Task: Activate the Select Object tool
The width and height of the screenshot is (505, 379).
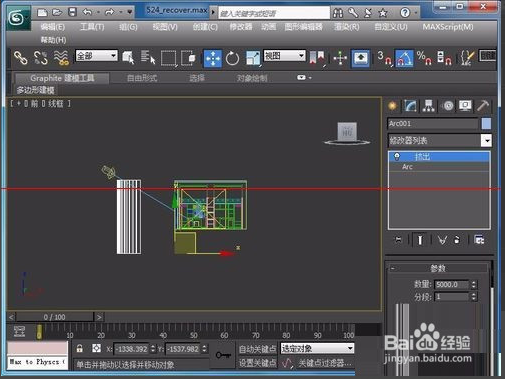Action: tap(128, 58)
